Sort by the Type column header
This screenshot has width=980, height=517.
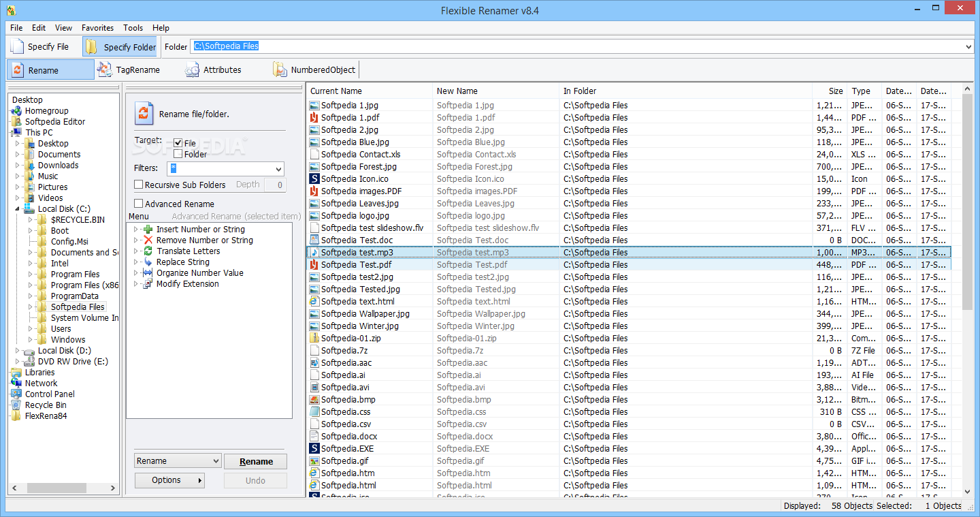(x=864, y=91)
